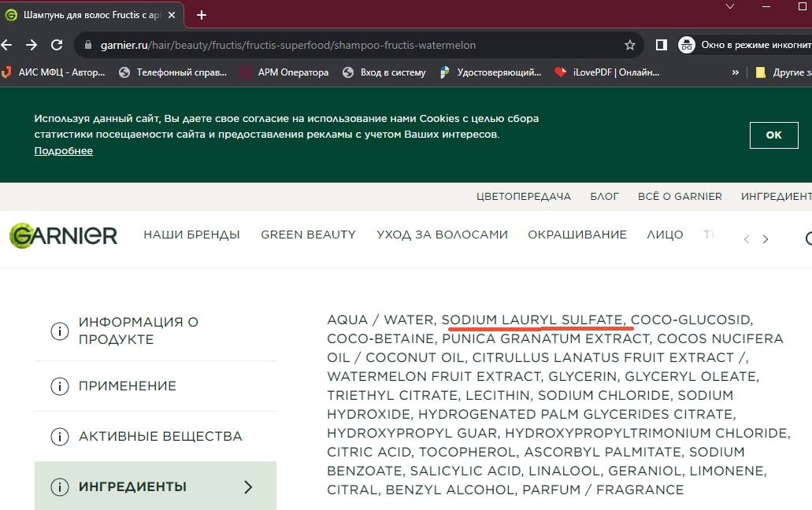This screenshot has width=812, height=510.
Task: Open ВСЁ О GARNIER page
Action: 680,197
